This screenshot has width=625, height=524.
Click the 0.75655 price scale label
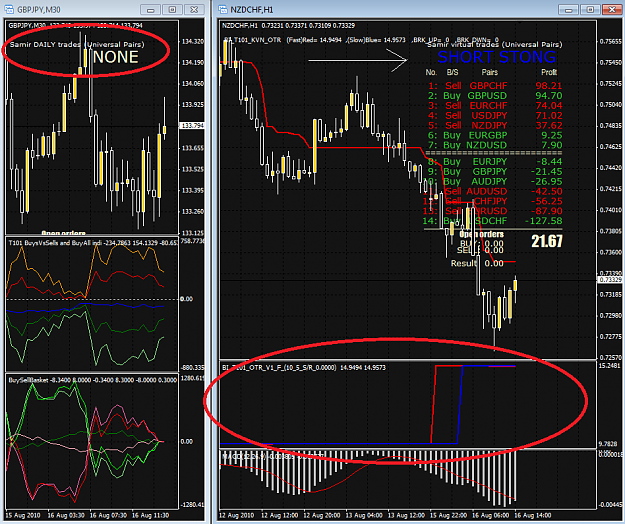coord(610,41)
